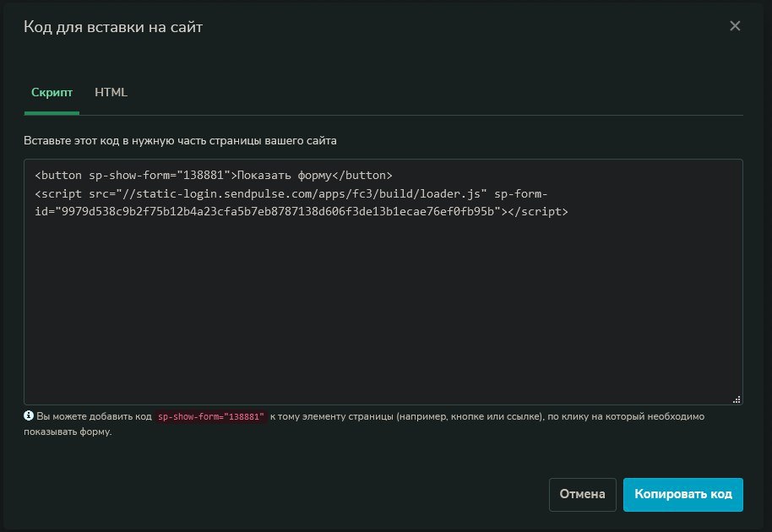Click the static-login.sendpulse.com loader.js URL
The height and width of the screenshot is (532, 772).
[x=302, y=194]
